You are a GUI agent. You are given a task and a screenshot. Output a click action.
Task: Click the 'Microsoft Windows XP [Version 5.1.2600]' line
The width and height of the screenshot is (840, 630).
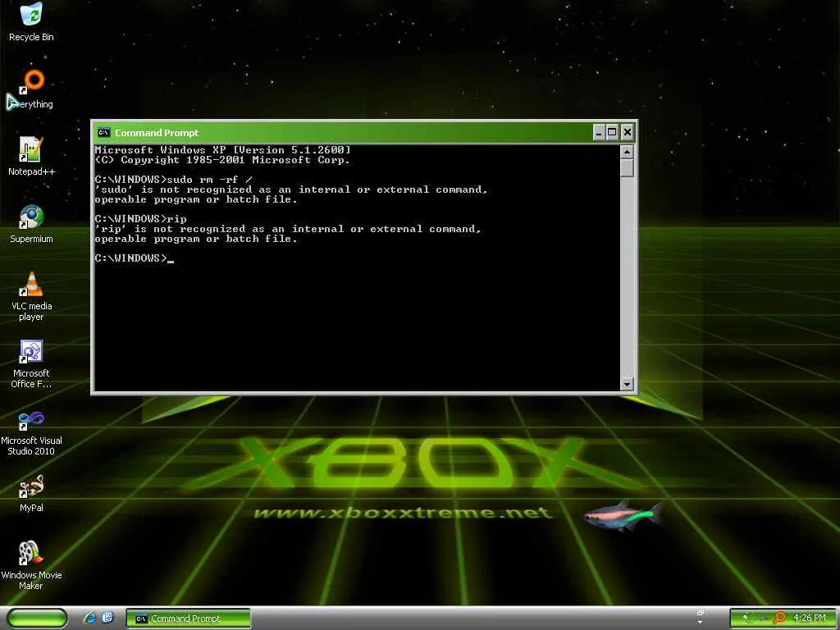click(223, 149)
